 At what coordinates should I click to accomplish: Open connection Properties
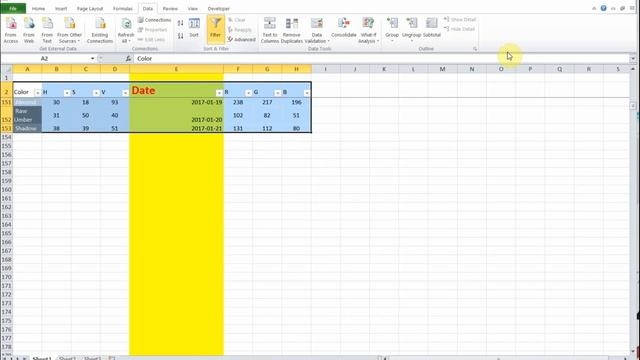click(x=152, y=30)
